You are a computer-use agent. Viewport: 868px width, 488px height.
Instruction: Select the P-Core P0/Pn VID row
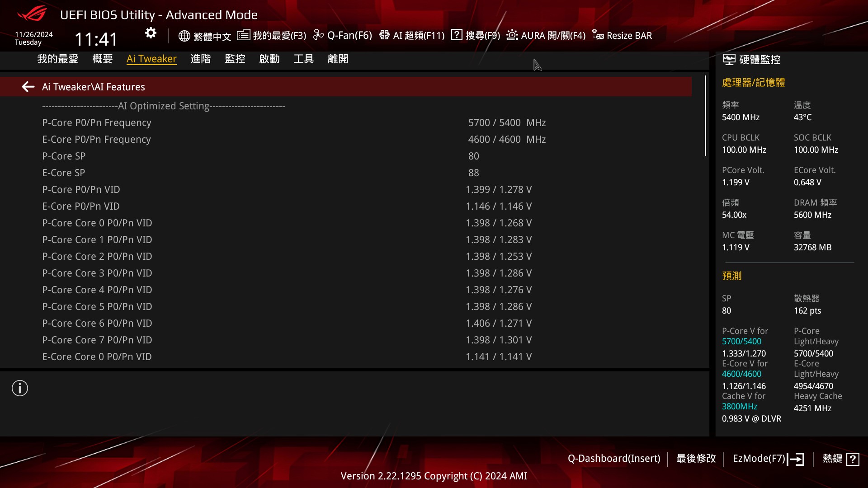tap(345, 189)
